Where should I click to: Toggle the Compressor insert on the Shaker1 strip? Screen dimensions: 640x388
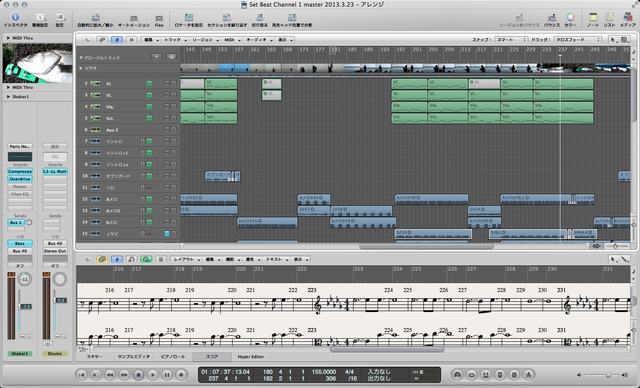(x=20, y=171)
